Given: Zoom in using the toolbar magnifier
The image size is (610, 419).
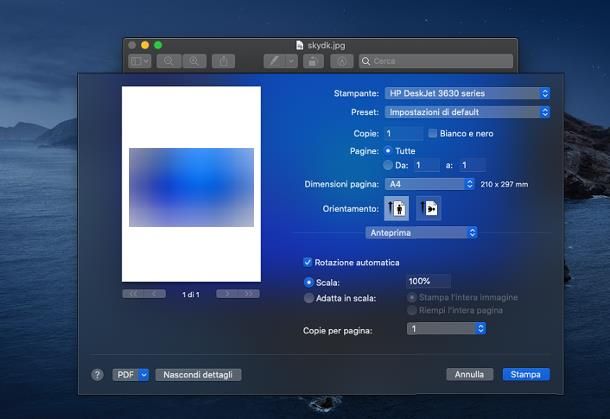Looking at the screenshot, I should pyautogui.click(x=194, y=61).
